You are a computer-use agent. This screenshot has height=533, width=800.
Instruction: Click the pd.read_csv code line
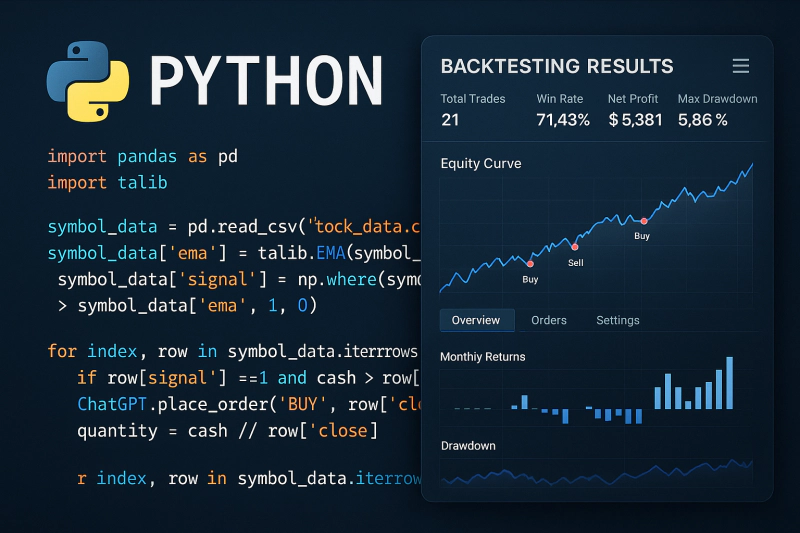point(233,226)
